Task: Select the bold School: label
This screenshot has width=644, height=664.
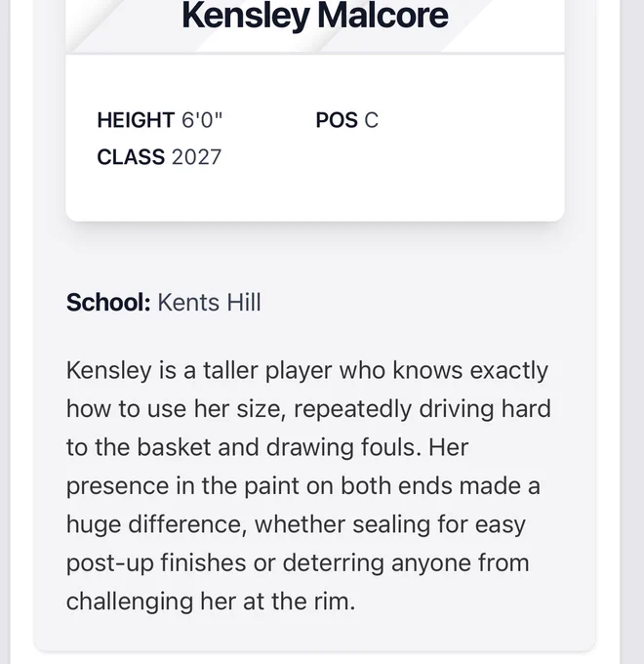Action: (x=108, y=303)
